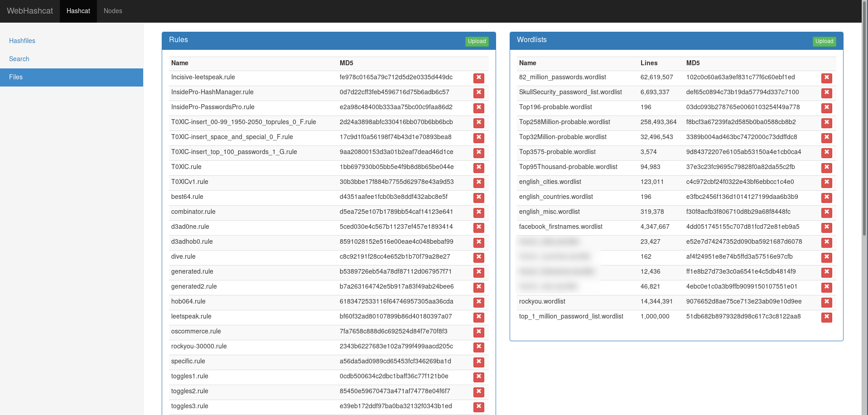
Task: Remove the top_1_million_password_list.wordlist
Action: [x=826, y=318]
